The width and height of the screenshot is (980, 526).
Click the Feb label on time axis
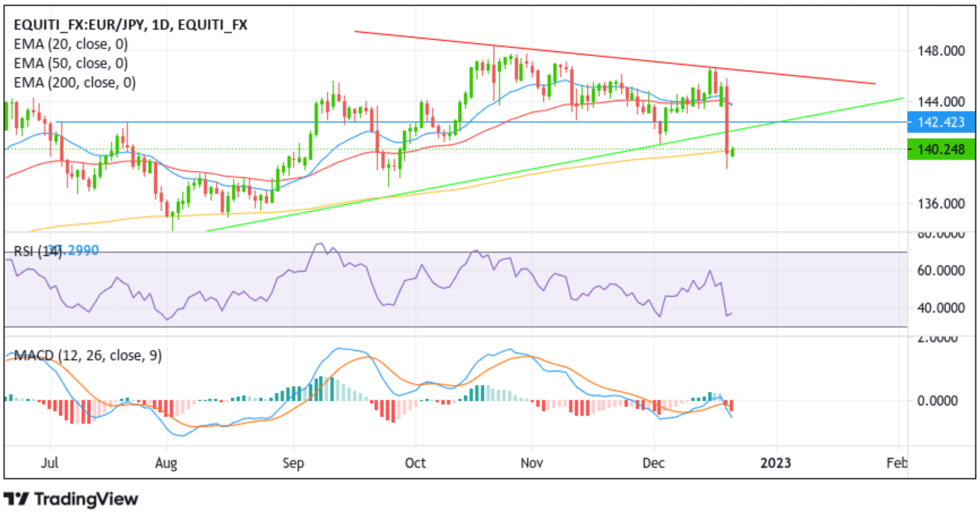(897, 463)
